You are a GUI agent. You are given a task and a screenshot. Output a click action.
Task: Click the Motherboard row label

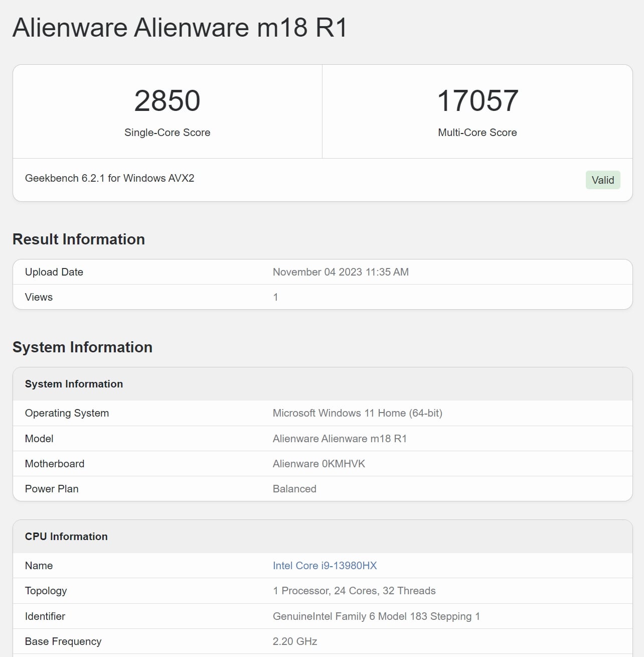pos(55,464)
